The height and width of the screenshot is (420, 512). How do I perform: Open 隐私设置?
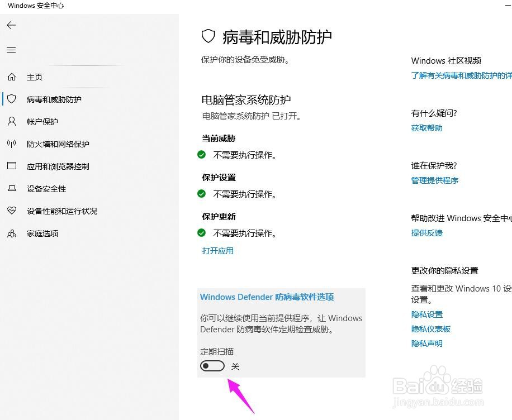click(426, 314)
